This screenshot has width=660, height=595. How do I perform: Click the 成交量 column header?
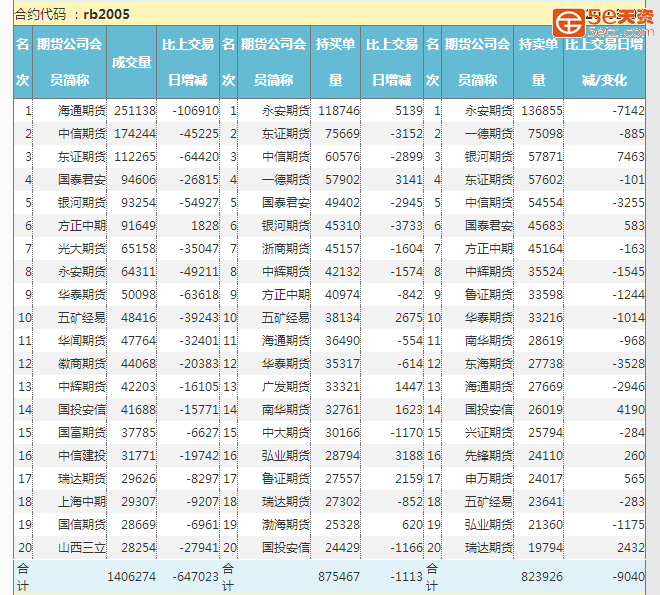pos(131,62)
